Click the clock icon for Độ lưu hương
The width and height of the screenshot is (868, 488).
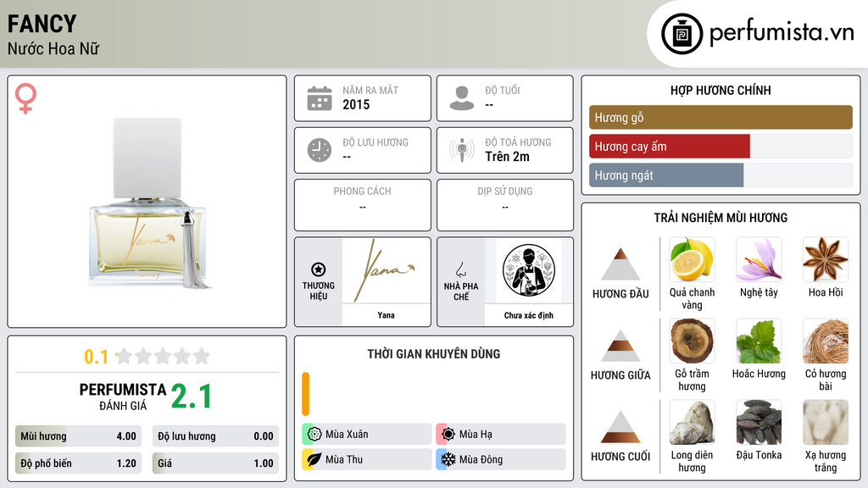(320, 150)
